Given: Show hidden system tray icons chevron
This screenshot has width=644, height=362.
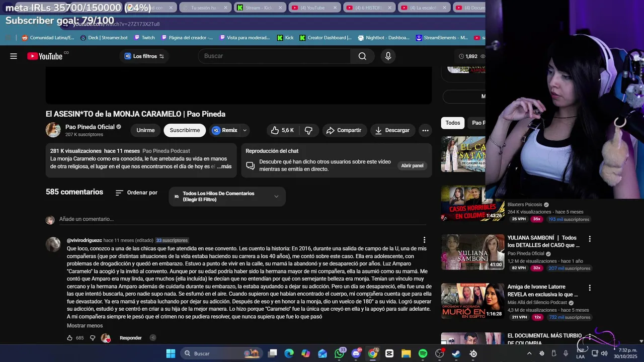Looking at the screenshot, I should [529, 353].
